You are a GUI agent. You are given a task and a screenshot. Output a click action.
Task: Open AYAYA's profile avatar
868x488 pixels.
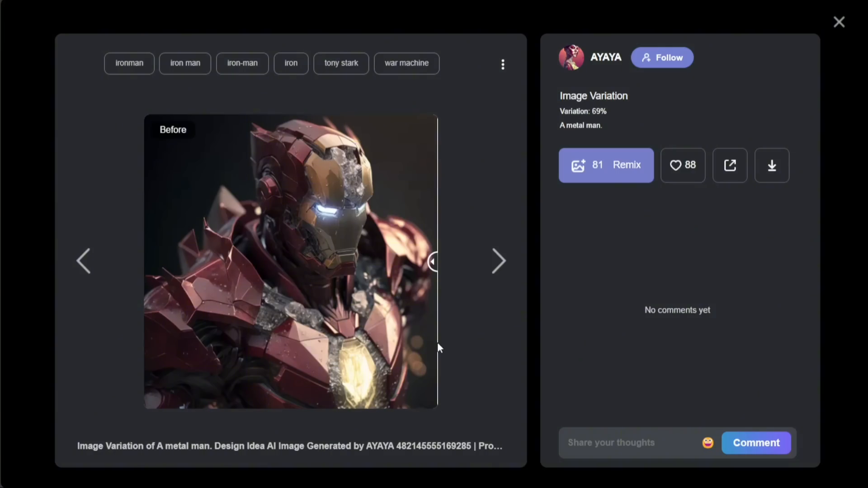pos(571,57)
